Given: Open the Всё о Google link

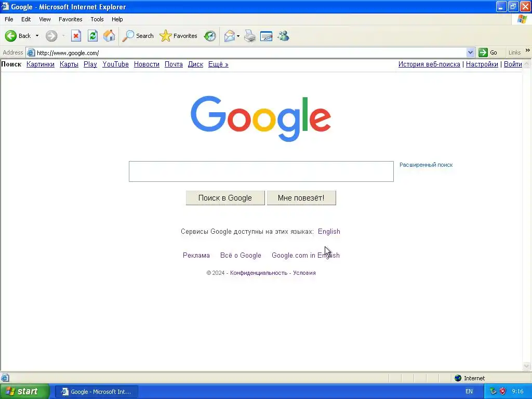Looking at the screenshot, I should pyautogui.click(x=241, y=255).
